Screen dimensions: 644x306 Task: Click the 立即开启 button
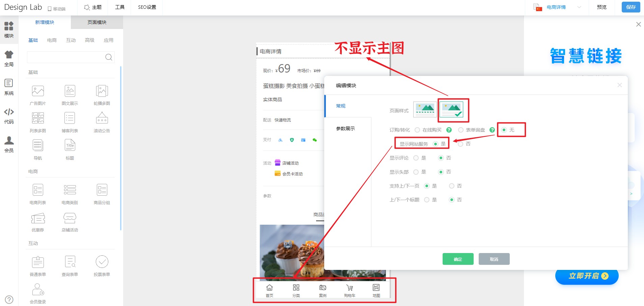coord(587,276)
